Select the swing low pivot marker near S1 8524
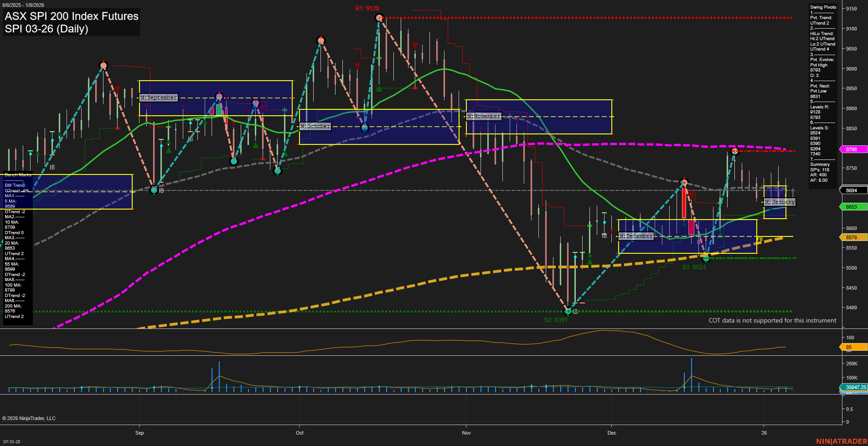Viewport: 868px width, 446px height. pyautogui.click(x=705, y=259)
